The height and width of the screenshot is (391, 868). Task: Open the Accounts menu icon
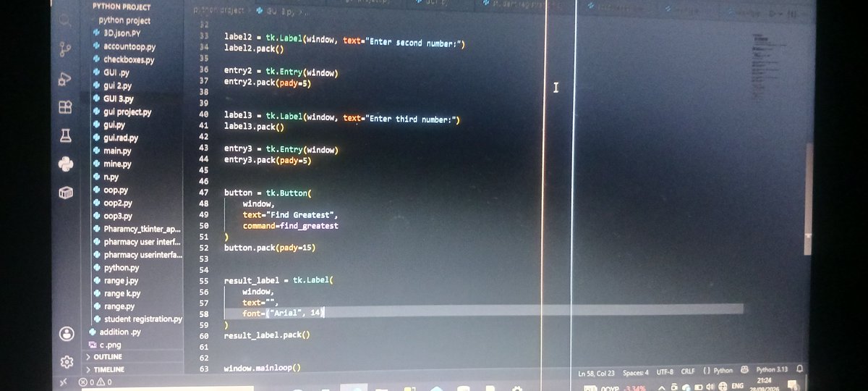click(67, 333)
